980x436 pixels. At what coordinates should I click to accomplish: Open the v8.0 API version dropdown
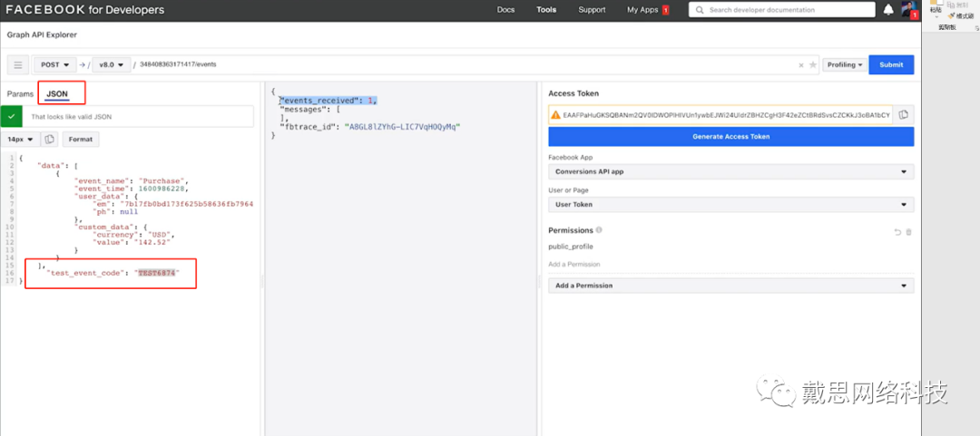112,65
